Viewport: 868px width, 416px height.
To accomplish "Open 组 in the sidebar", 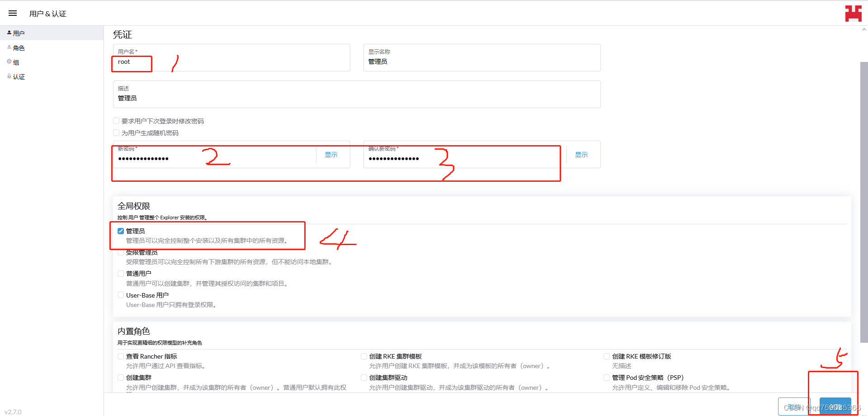I will pos(52,62).
